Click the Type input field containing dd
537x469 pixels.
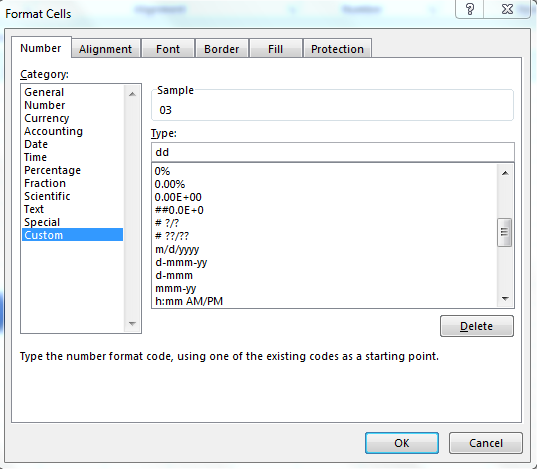[x=333, y=152]
